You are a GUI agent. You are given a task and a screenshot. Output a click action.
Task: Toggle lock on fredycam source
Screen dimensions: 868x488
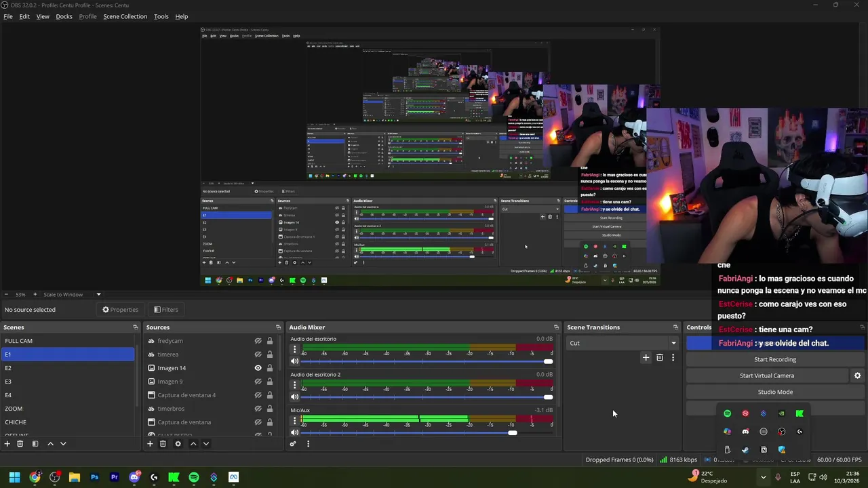[269, 341]
